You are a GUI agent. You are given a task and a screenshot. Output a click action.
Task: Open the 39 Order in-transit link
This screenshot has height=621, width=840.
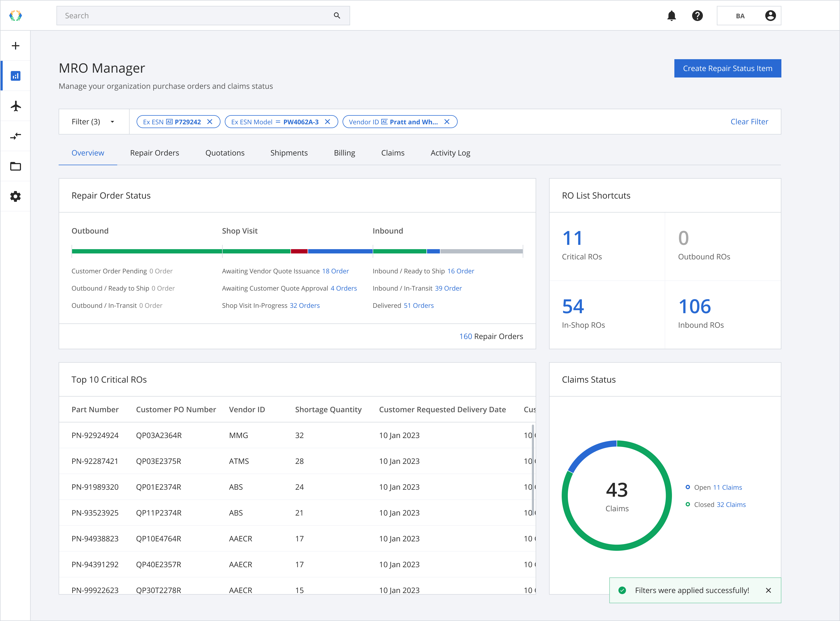[x=448, y=288]
